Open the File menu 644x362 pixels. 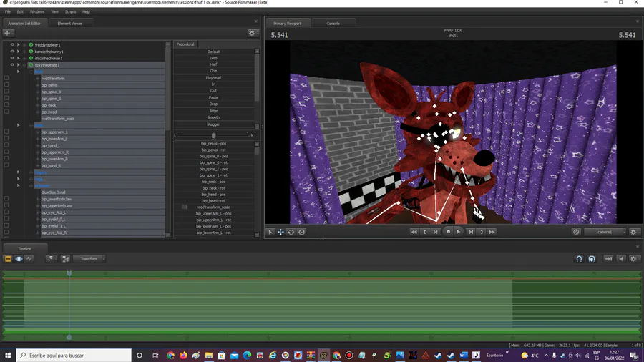[8, 12]
